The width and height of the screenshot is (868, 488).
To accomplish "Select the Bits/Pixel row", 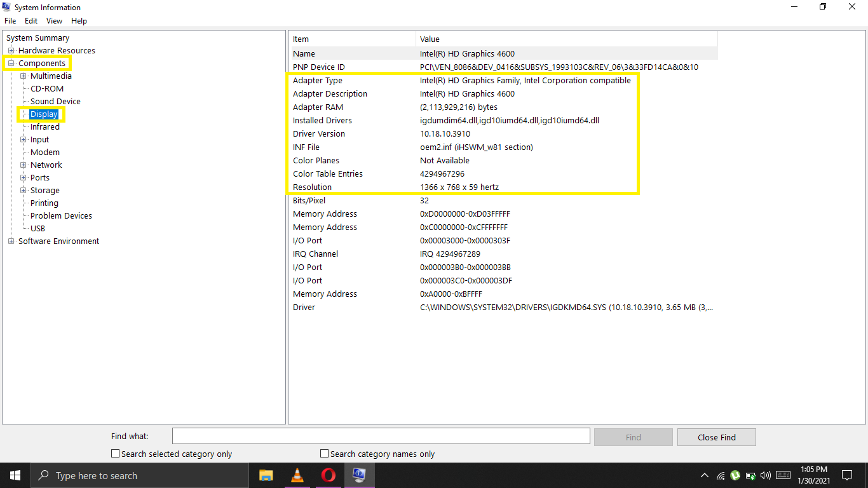I will [x=504, y=201].
